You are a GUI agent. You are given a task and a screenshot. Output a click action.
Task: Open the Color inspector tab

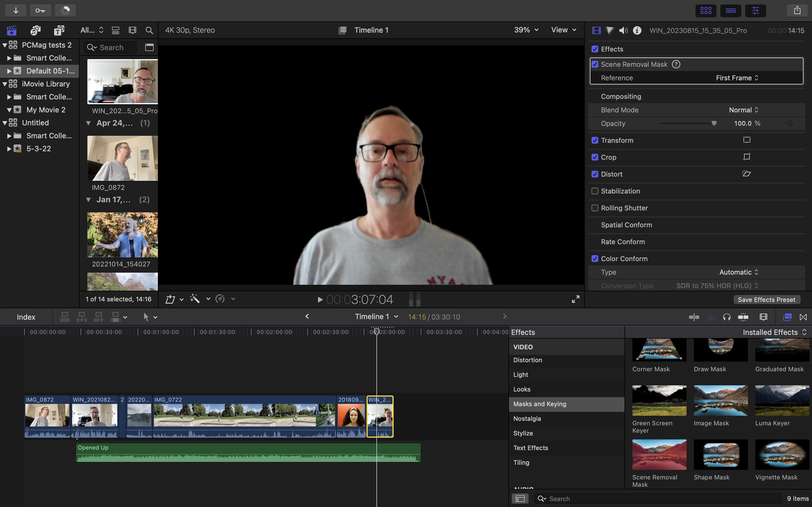pyautogui.click(x=610, y=30)
